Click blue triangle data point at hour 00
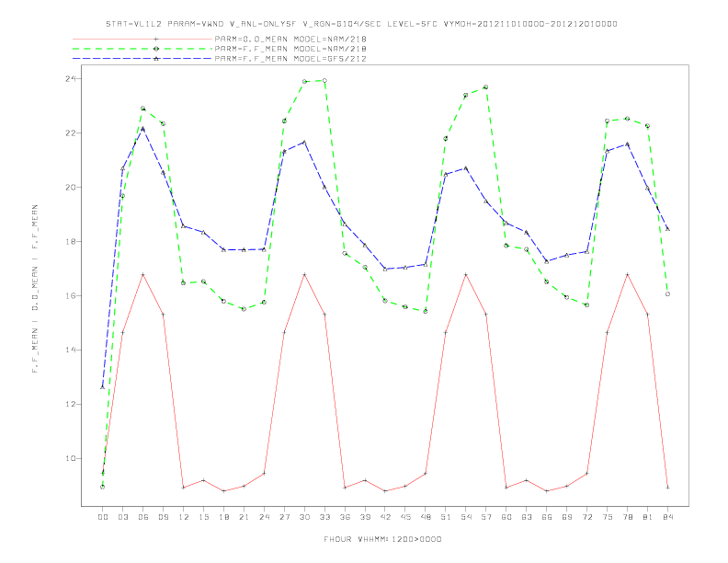 pyautogui.click(x=103, y=386)
